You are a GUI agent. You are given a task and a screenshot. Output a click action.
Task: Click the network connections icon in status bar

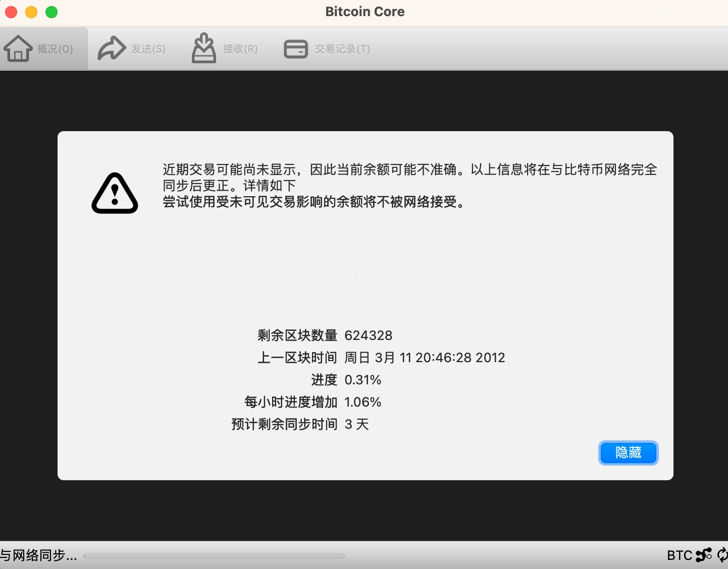(x=704, y=555)
